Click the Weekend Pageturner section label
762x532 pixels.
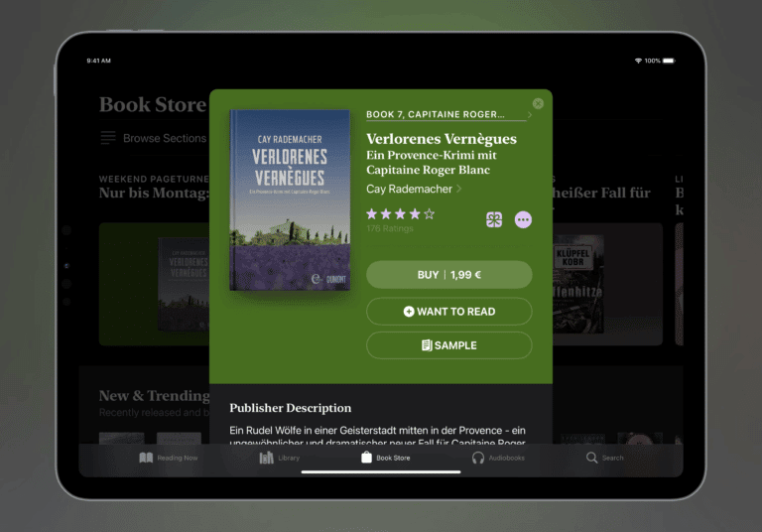pos(154,179)
